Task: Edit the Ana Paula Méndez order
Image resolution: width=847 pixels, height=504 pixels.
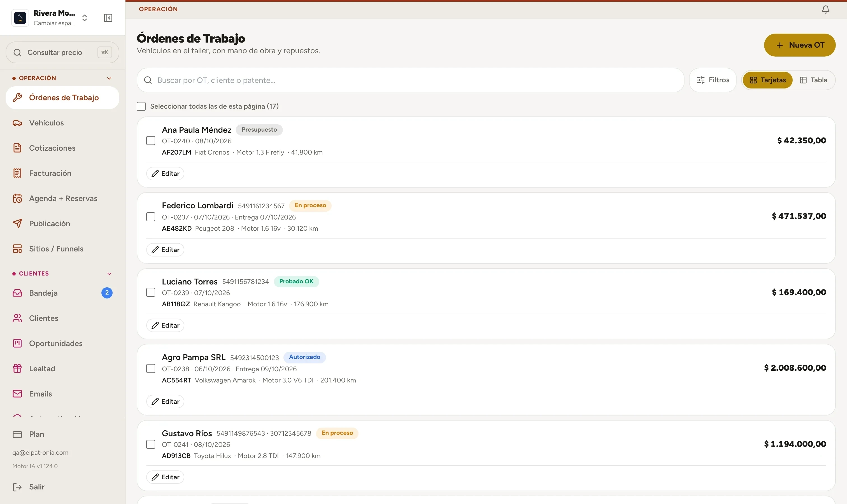Action: click(x=165, y=174)
